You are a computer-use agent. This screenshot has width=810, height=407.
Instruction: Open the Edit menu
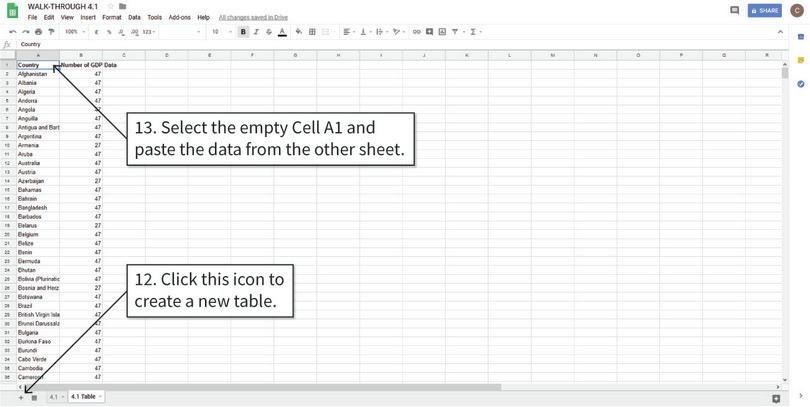pyautogui.click(x=49, y=18)
